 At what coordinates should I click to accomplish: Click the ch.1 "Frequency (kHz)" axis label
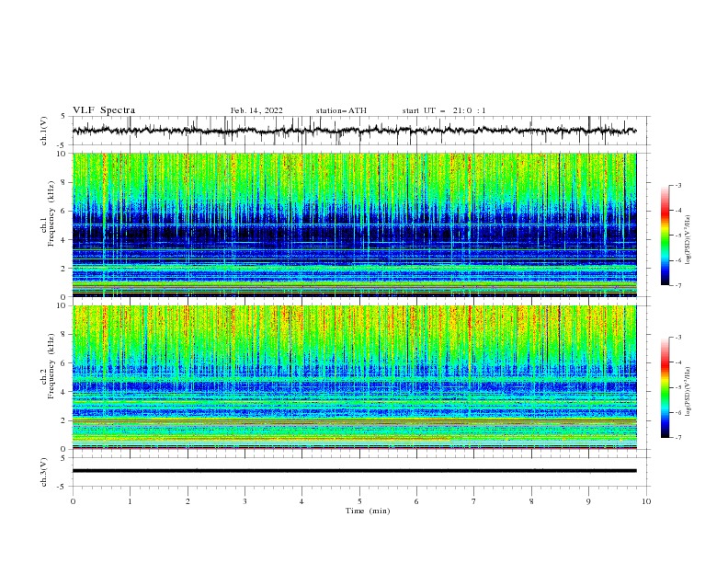coord(51,215)
